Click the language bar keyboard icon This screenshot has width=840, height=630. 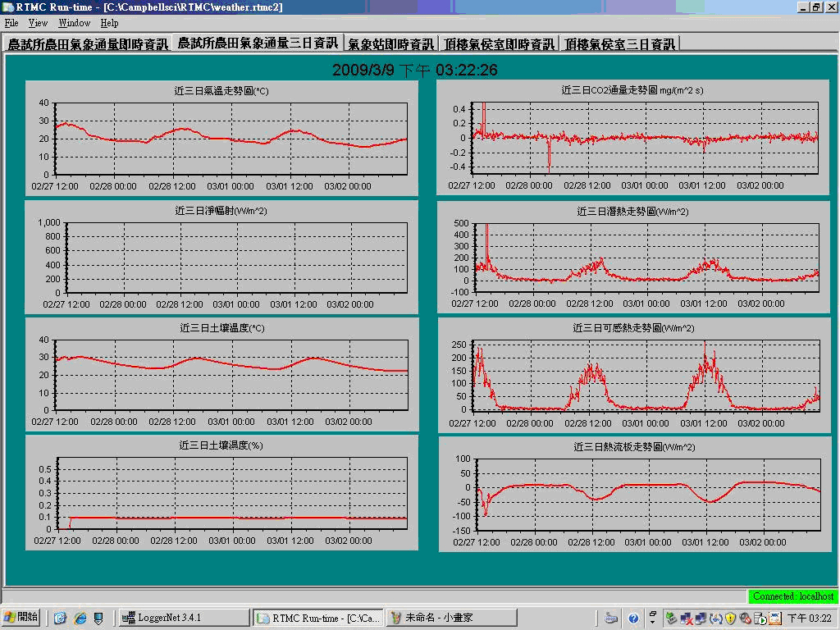point(611,618)
